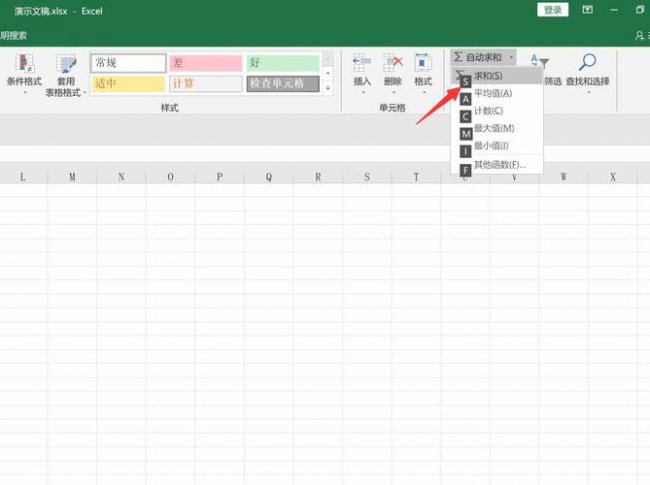Select Sum 求和(S) from menu

497,76
